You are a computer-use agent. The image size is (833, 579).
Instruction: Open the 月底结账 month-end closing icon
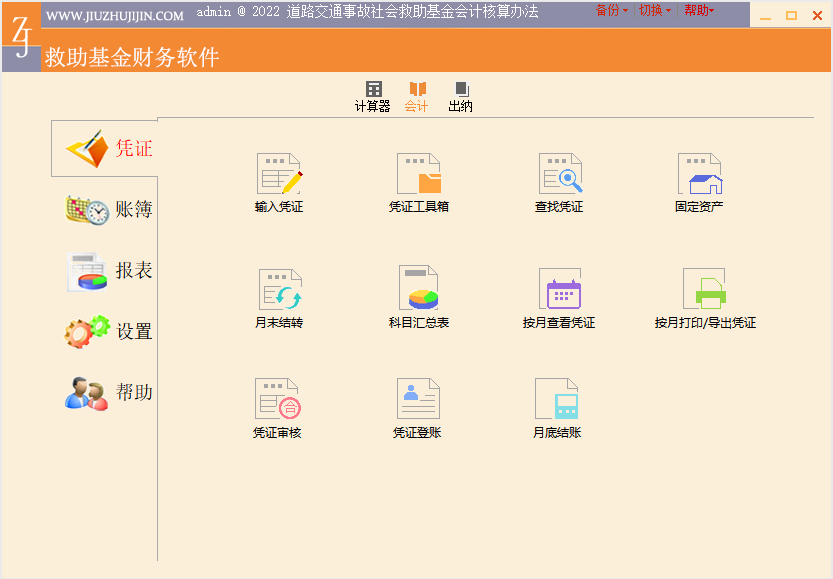(557, 399)
